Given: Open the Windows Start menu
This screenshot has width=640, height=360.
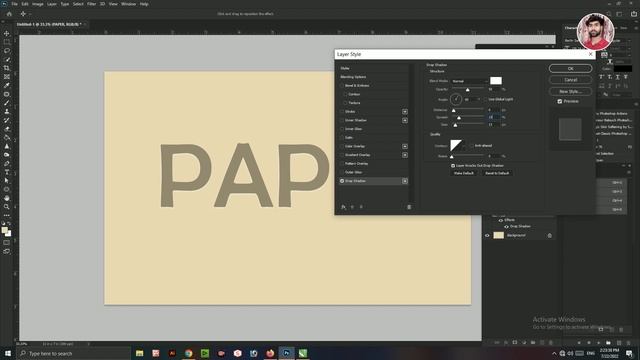Looking at the screenshot, I should [x=7, y=353].
